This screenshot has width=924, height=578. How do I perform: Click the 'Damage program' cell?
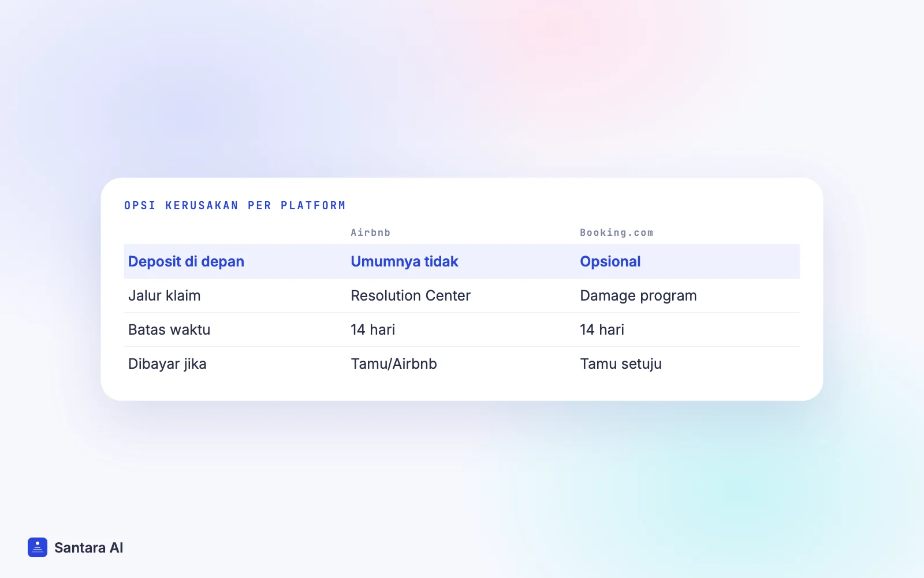click(638, 296)
